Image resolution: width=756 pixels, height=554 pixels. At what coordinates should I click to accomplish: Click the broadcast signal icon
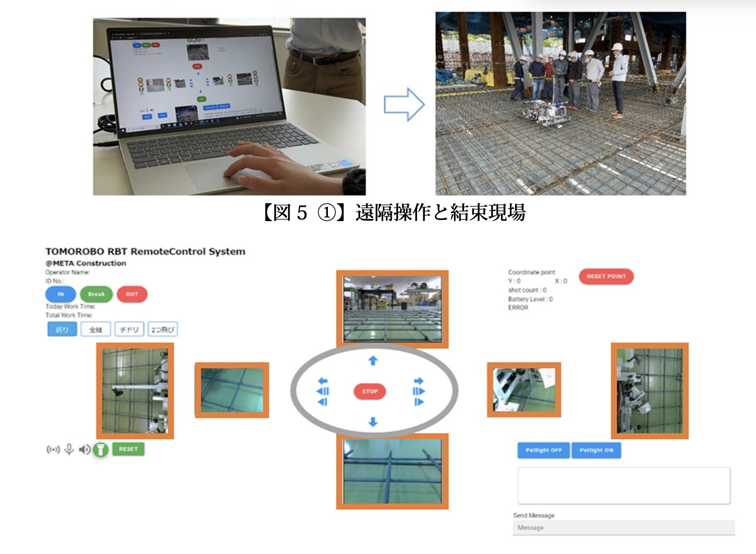(53, 450)
